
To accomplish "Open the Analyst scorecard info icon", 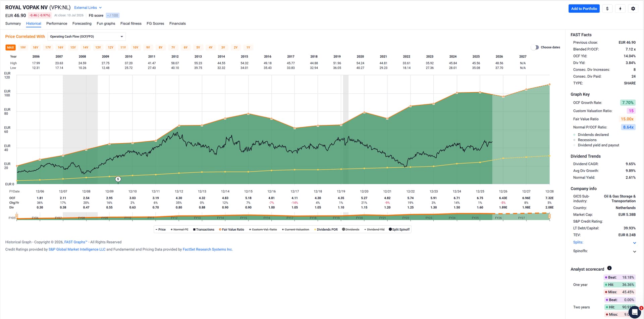I will [x=609, y=268].
